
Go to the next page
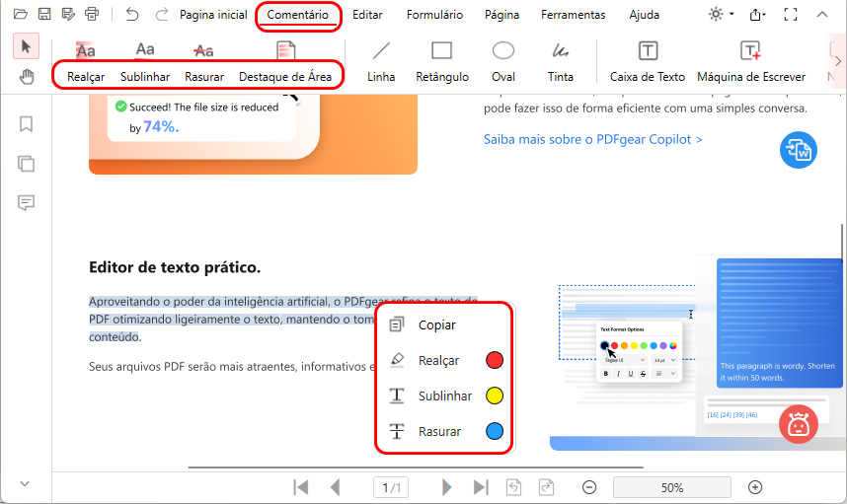[446, 487]
